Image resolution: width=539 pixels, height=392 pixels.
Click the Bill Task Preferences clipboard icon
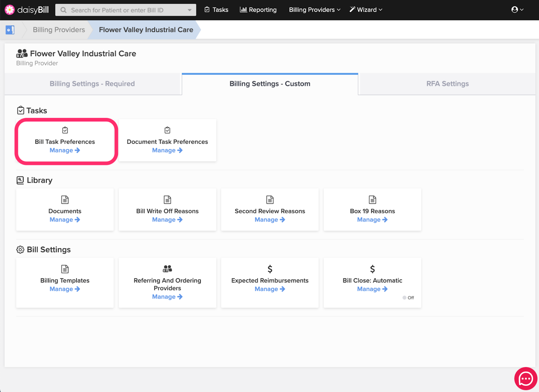click(x=65, y=130)
